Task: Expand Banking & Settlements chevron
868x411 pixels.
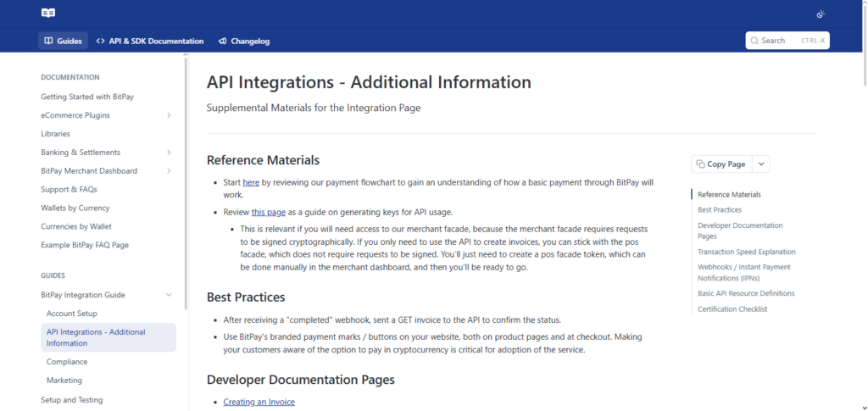Action: [x=169, y=153]
